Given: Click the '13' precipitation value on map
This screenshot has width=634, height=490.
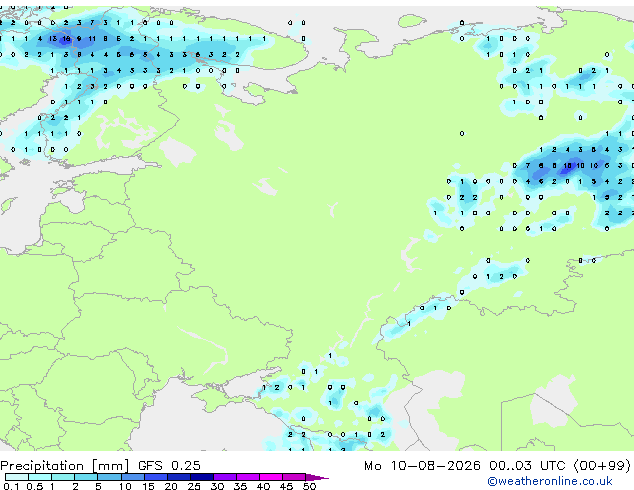Looking at the screenshot, I should pyautogui.click(x=53, y=39).
